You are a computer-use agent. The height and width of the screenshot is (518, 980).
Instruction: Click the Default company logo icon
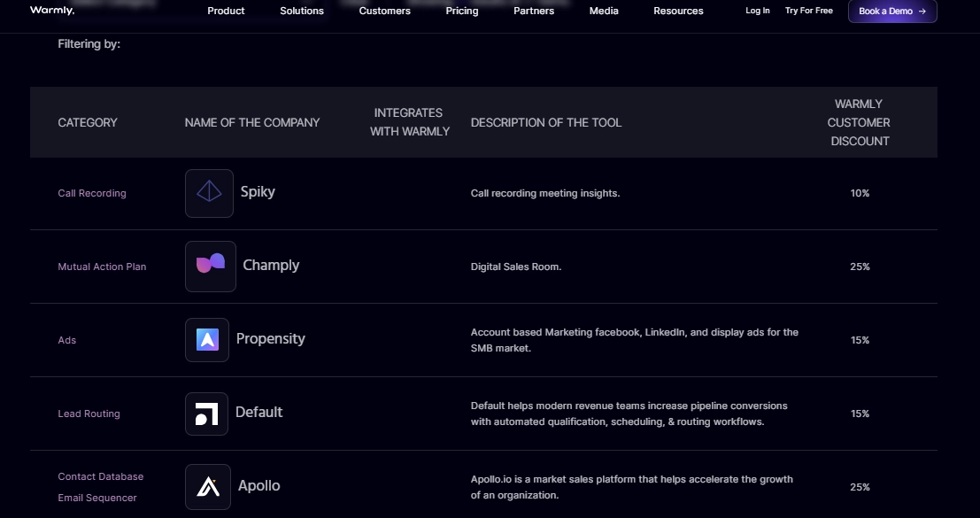(x=207, y=414)
